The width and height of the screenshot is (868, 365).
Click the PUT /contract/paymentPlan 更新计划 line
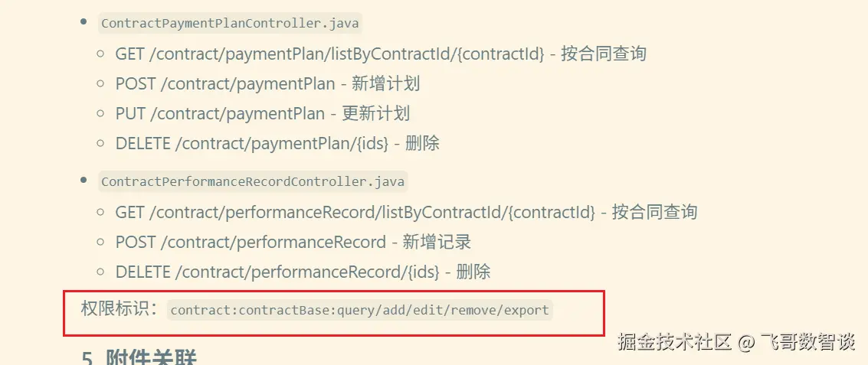pos(262,113)
